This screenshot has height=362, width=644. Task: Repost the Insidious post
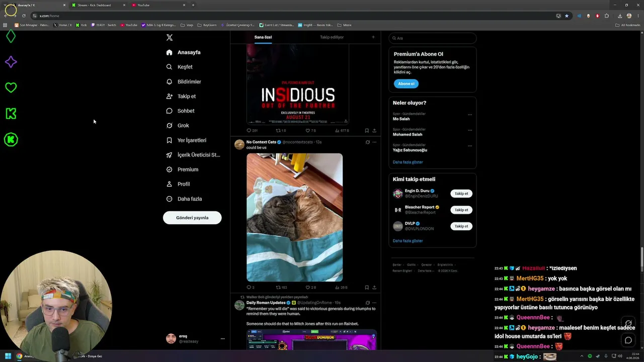pos(281,131)
